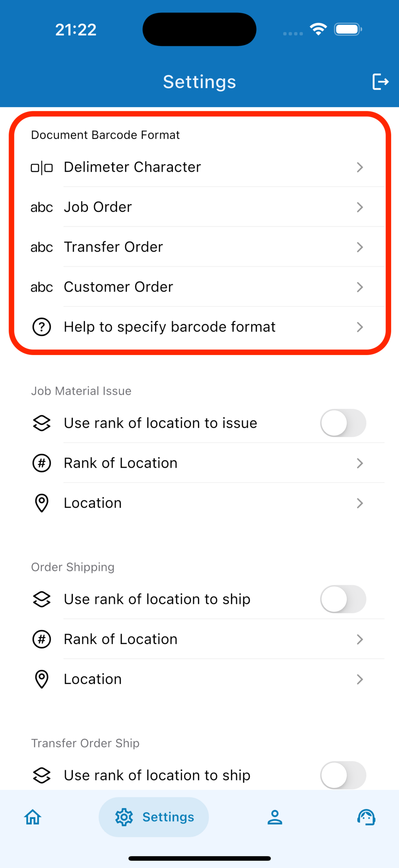The height and width of the screenshot is (868, 399).
Task: Toggle Order Shipping rank of location switch
Action: tap(343, 599)
